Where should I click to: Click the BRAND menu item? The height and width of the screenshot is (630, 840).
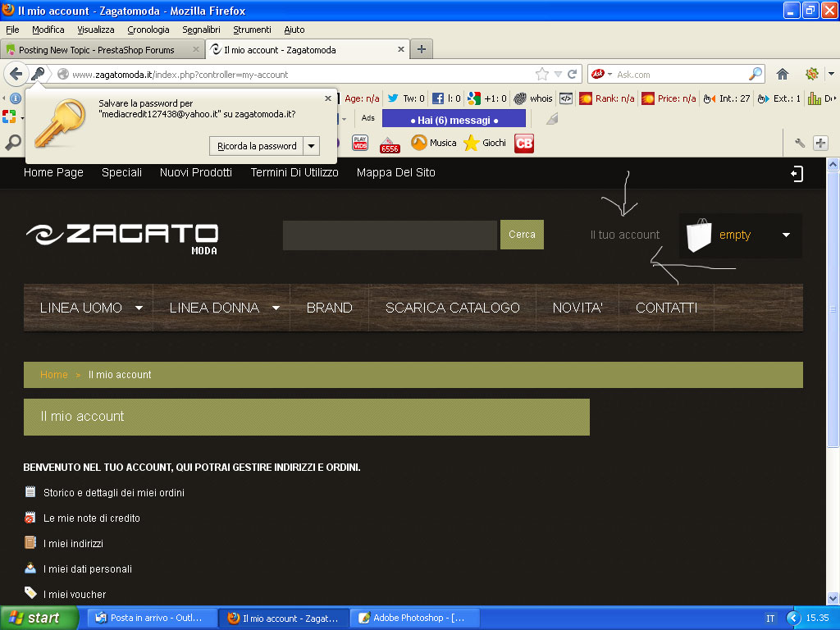(x=330, y=308)
